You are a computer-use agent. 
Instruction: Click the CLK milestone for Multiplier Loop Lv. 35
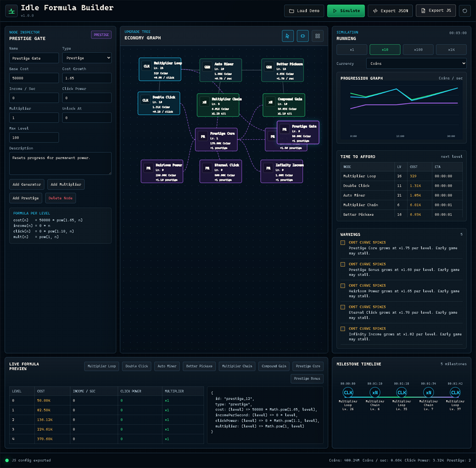click(x=402, y=392)
